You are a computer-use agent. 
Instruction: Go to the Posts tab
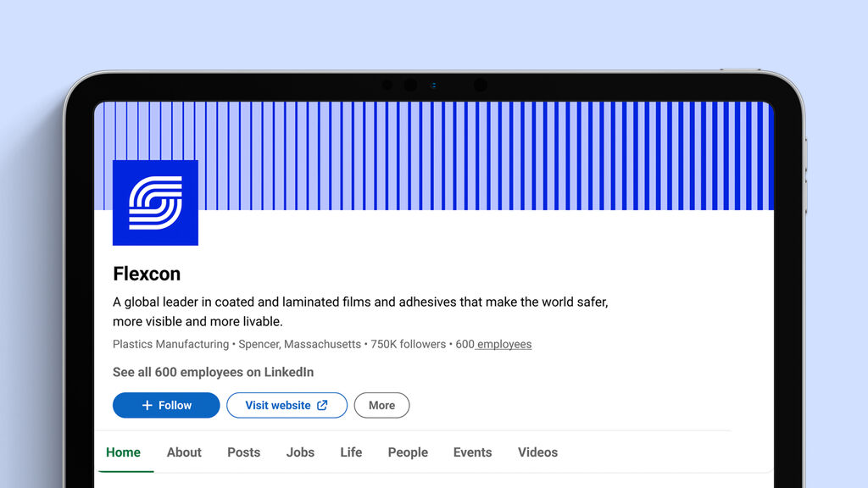point(243,452)
